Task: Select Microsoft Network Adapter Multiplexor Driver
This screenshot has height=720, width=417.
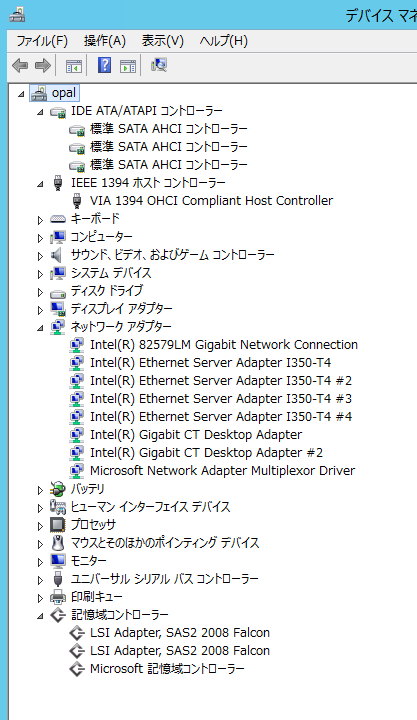Action: pos(222,471)
